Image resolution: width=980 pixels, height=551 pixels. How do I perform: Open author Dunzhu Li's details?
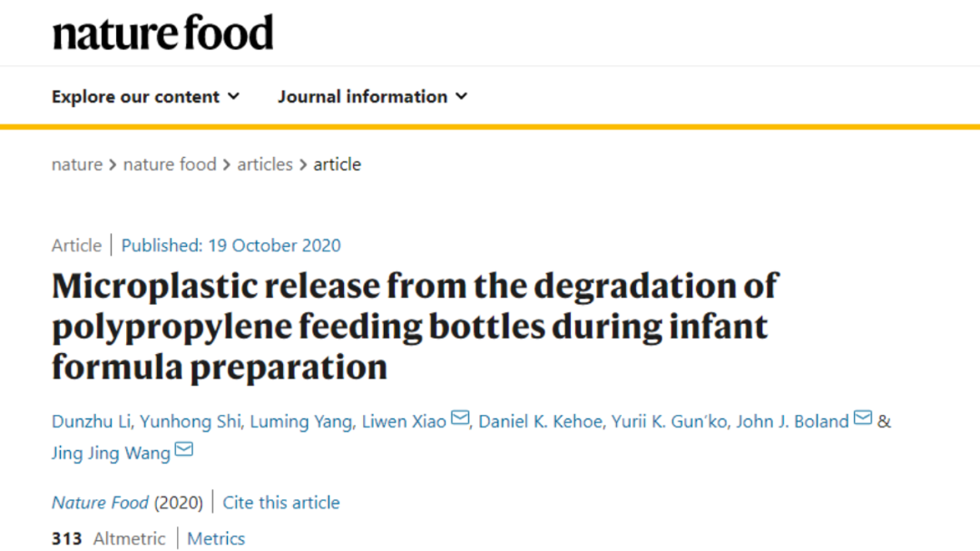tap(92, 421)
